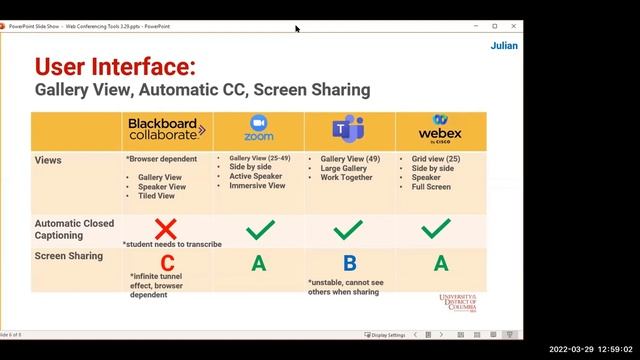Click the 'Views' row label
The image size is (640, 360).
48,160
